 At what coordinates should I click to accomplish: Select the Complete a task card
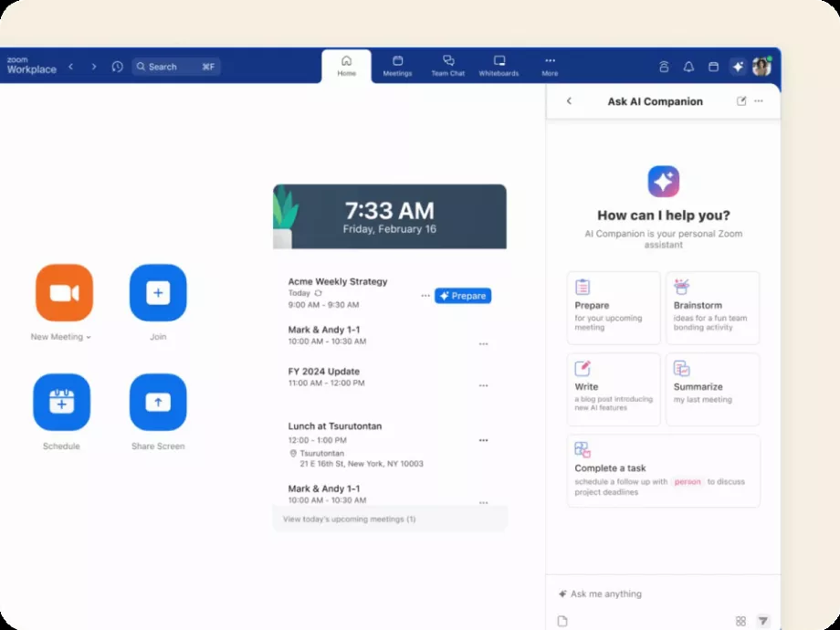(x=664, y=471)
